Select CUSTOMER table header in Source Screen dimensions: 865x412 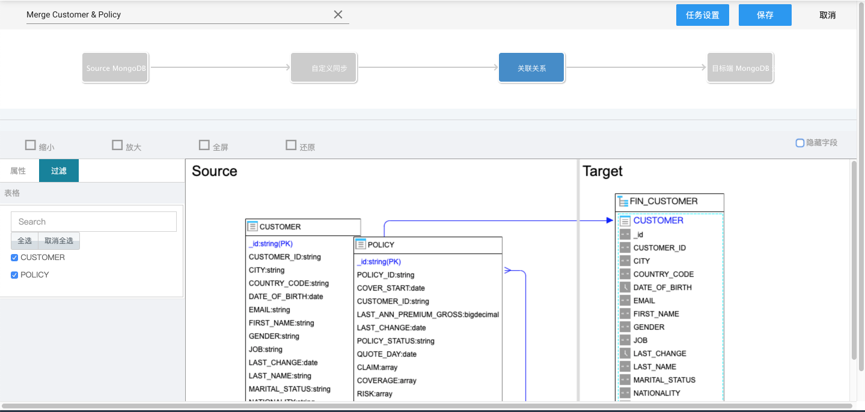[x=303, y=227]
